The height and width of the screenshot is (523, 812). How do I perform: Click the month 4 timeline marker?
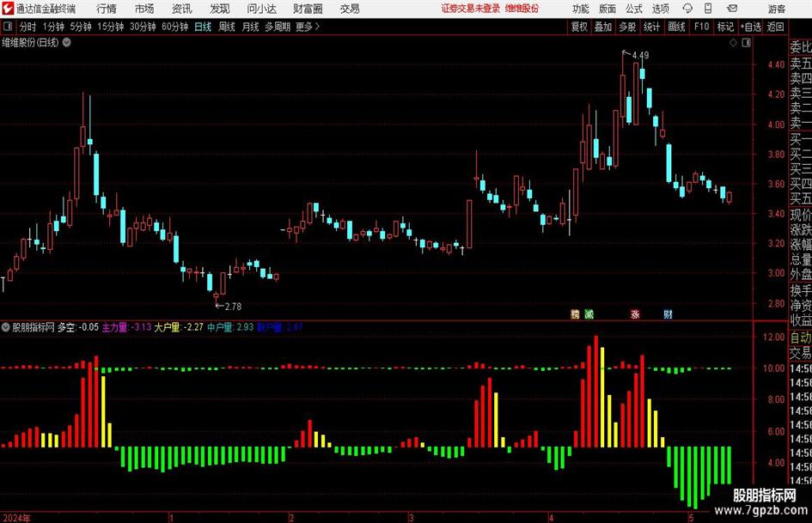click(x=551, y=518)
